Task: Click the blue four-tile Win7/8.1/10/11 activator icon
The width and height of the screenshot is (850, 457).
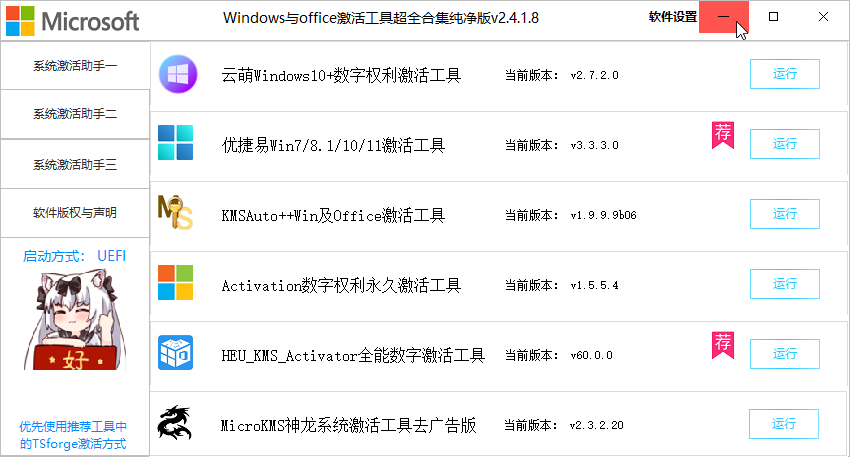Action: [175, 143]
